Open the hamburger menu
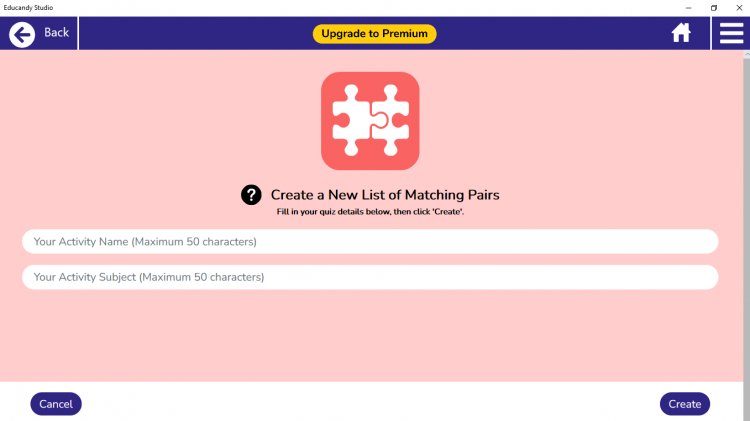This screenshot has width=750, height=421. [x=731, y=33]
